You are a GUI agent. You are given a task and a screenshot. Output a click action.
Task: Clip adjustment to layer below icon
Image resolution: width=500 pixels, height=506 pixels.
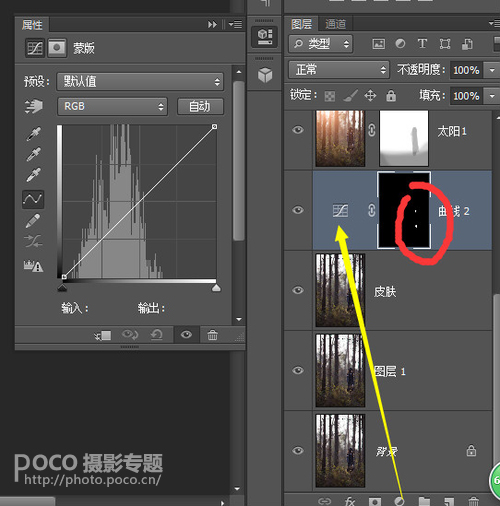click(103, 335)
